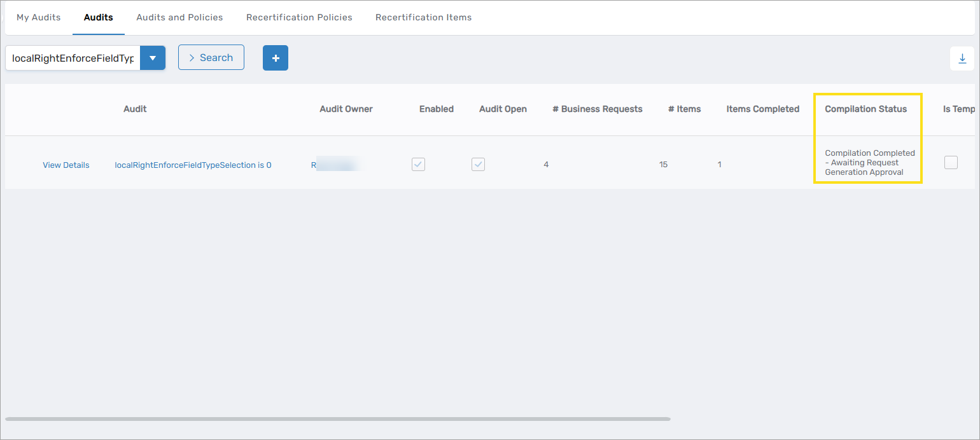This screenshot has height=440, width=980.
Task: Click the Audit column header
Action: coord(135,109)
